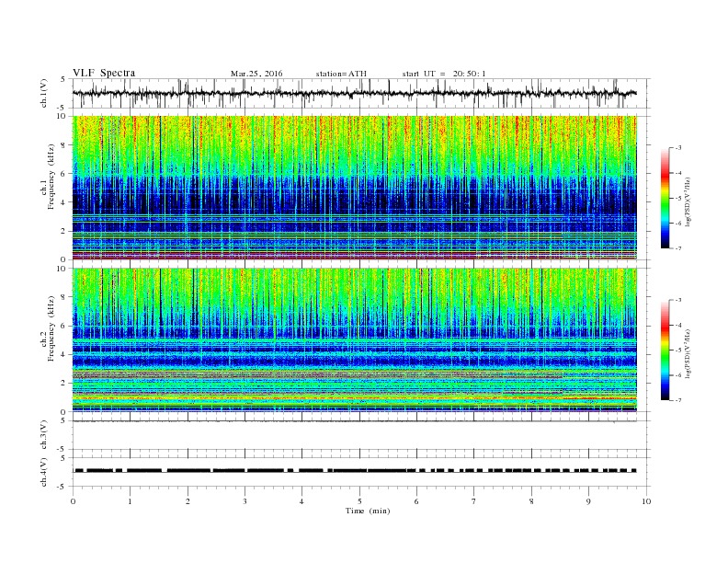Click the ch.2 spectrogram plot area
Image resolution: width=728 pixels, height=563 pixels.
click(355, 340)
